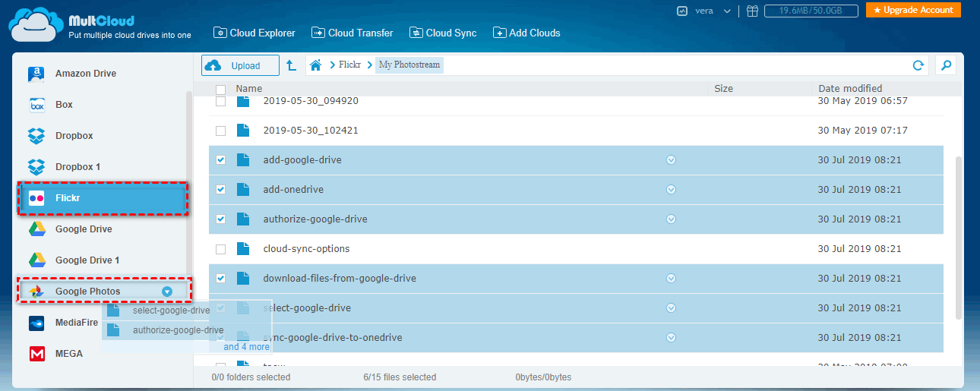The width and height of the screenshot is (980, 391).
Task: Sort by Date modified column header
Action: tap(850, 89)
